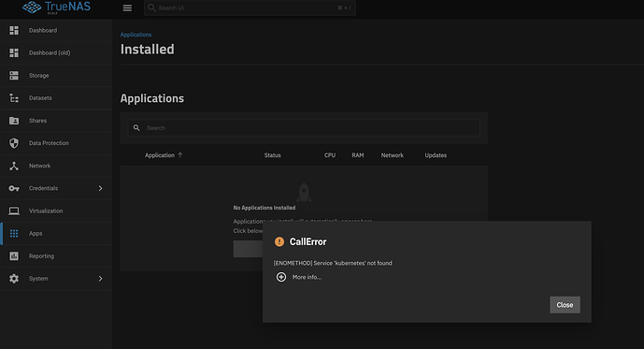Close the CallError dialog
Viewport: 644px width, 349px height.
[565, 305]
